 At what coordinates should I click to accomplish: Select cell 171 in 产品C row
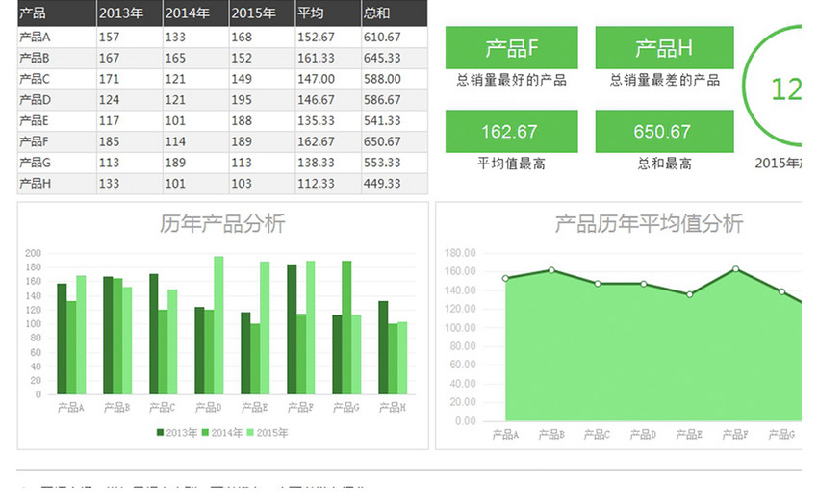pyautogui.click(x=129, y=79)
